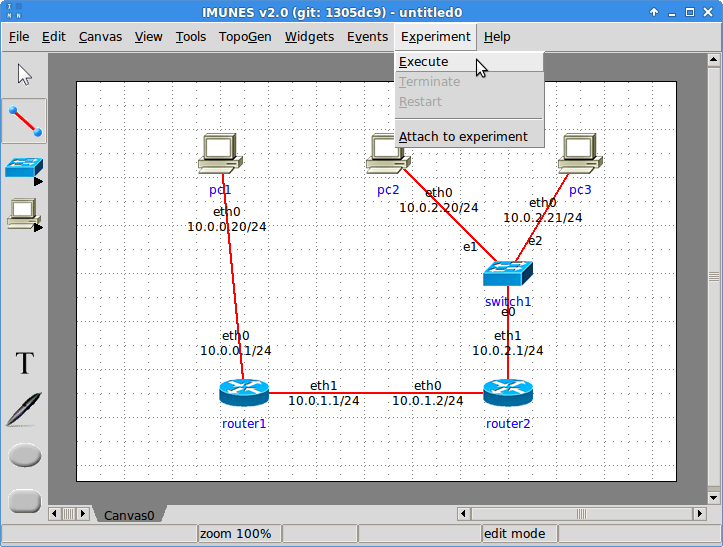Click canvas tab scroll right arrow

click(x=83, y=513)
